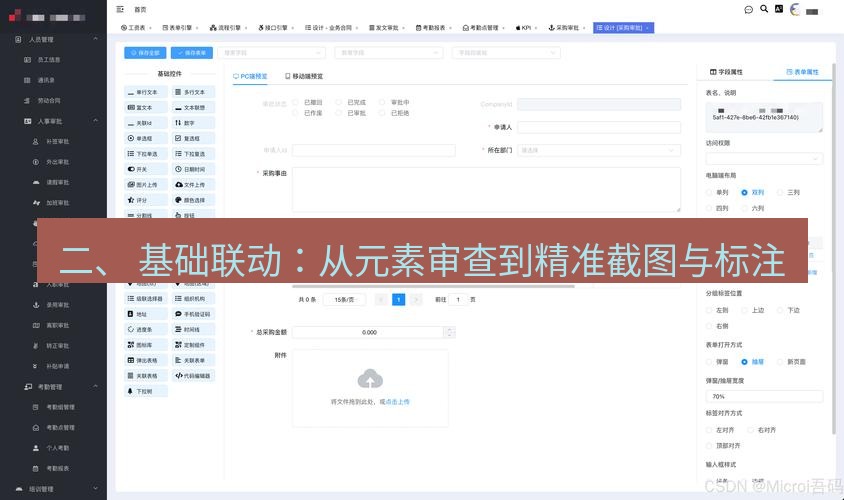Image resolution: width=844 pixels, height=500 pixels.
Task: Open the search icon in the header
Action: (764, 9)
